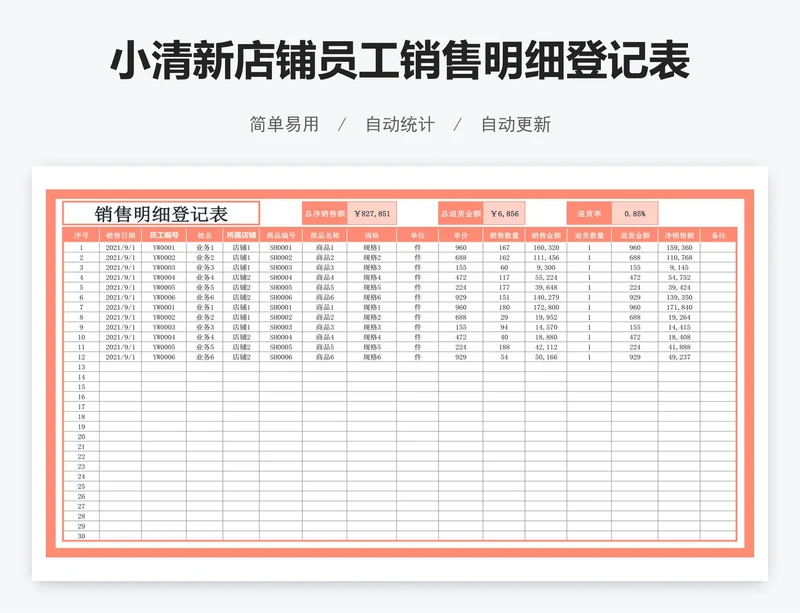Image resolution: width=800 pixels, height=613 pixels.
Task: Select sales quantity cell 162
Action: click(x=504, y=258)
